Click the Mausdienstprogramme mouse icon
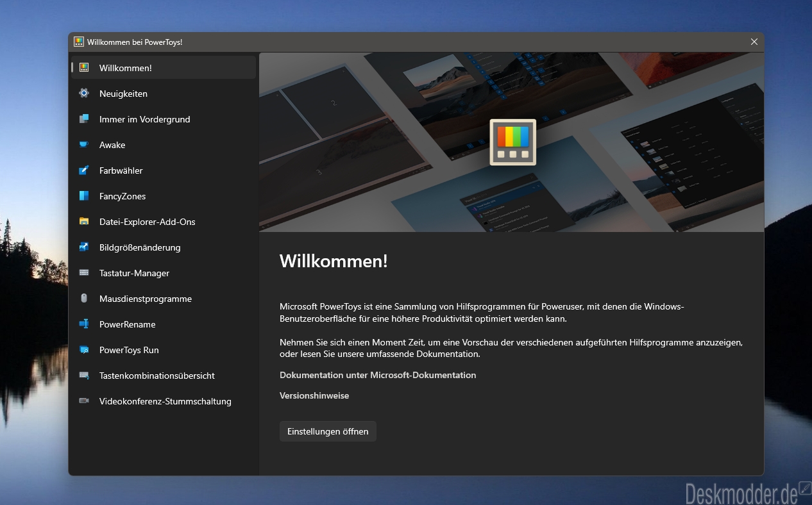812x505 pixels. (84, 298)
